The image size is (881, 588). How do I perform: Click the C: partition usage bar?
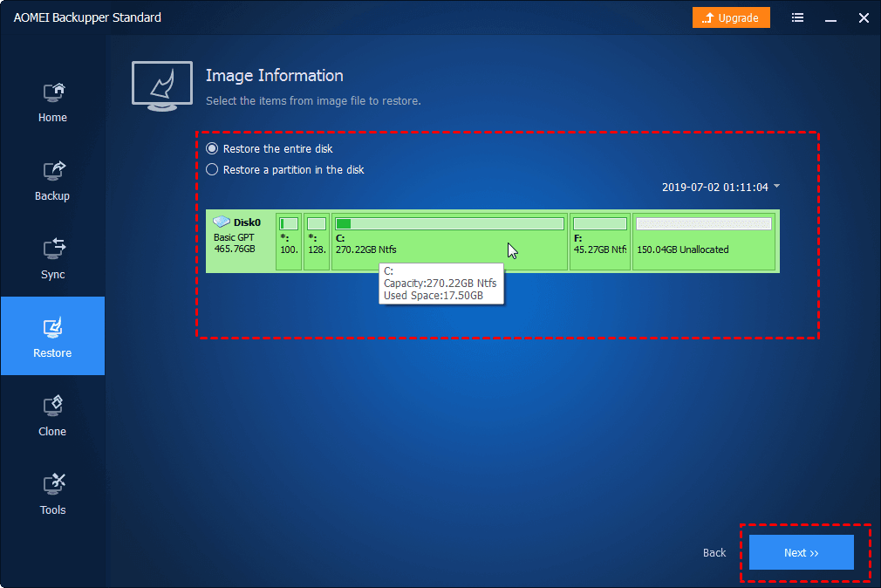click(x=449, y=223)
